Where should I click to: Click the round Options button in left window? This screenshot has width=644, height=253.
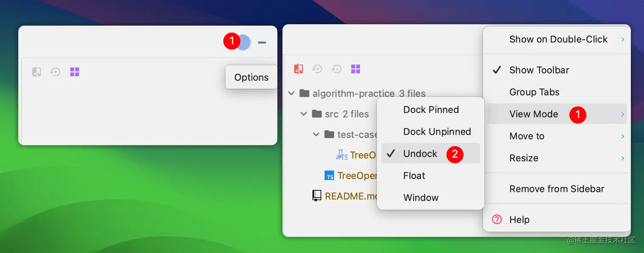click(243, 42)
